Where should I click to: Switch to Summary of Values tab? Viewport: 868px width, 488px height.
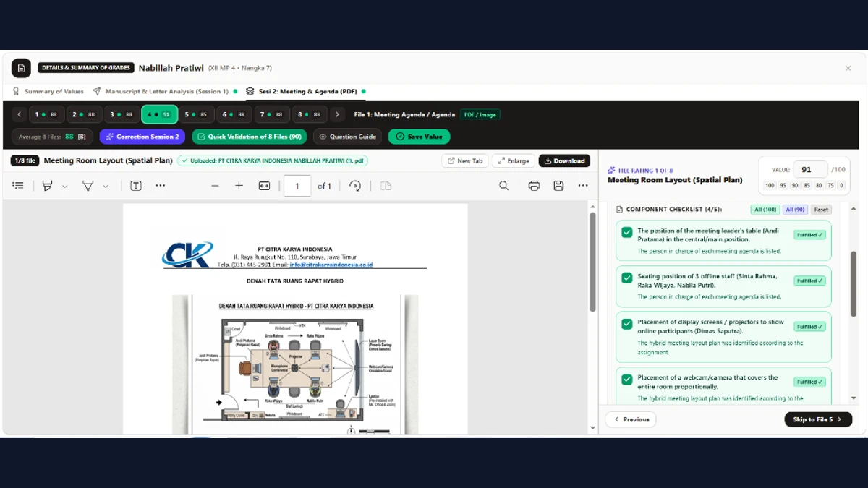48,91
